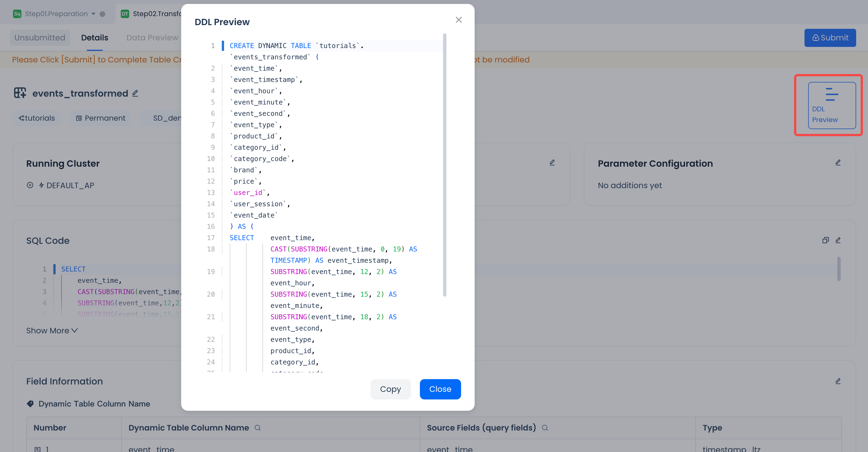Open the Step01.Preparation file tab
This screenshot has width=868, height=452.
tap(56, 14)
